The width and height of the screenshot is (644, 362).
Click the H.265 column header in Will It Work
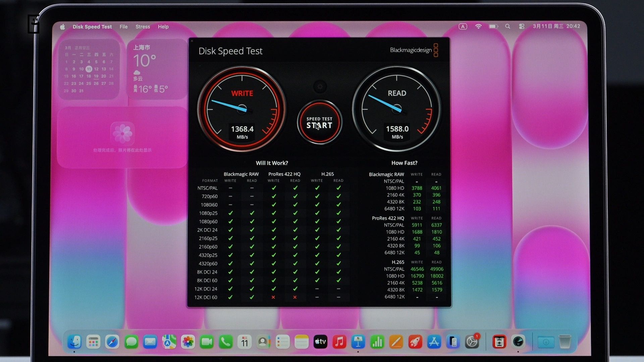[327, 174]
